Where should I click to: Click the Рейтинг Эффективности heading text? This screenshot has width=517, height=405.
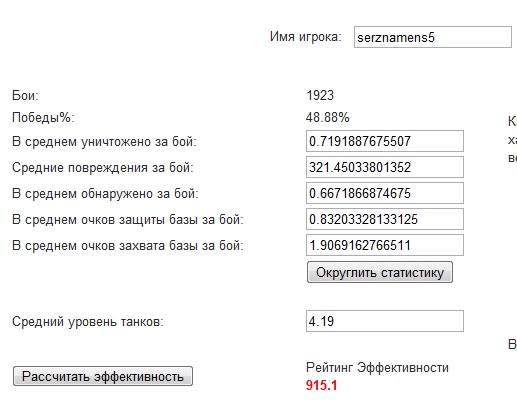[377, 368]
